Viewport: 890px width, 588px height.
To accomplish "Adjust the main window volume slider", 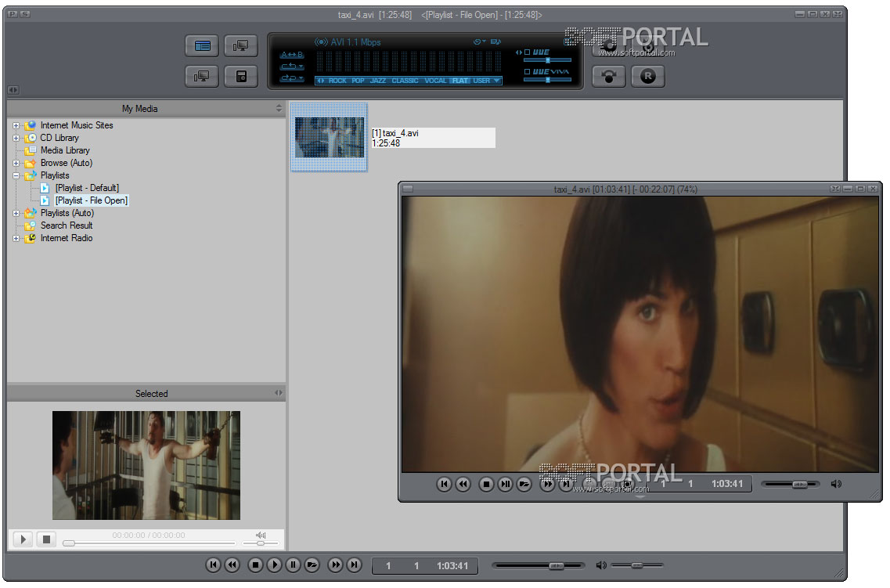I will click(x=637, y=565).
